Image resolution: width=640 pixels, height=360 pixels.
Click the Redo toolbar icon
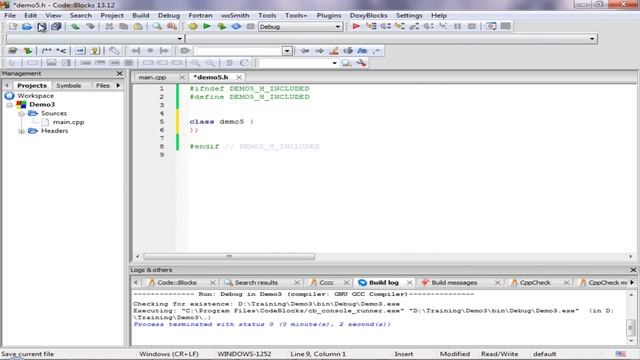(x=90, y=27)
